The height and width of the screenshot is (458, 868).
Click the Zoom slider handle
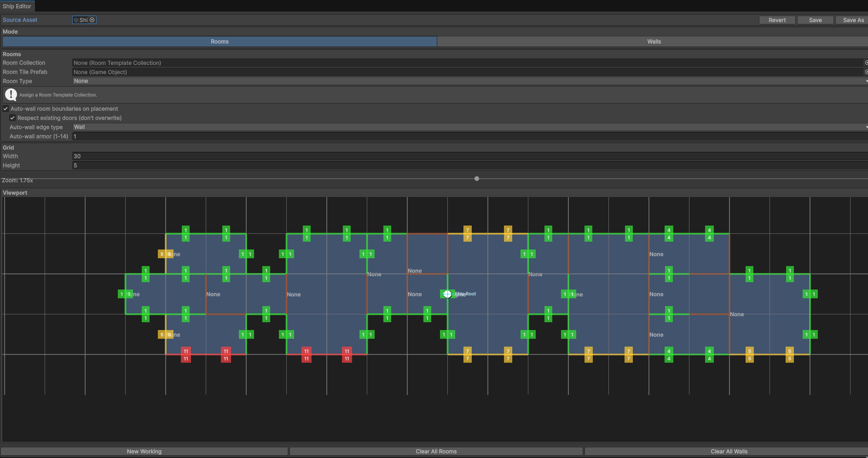tap(477, 179)
